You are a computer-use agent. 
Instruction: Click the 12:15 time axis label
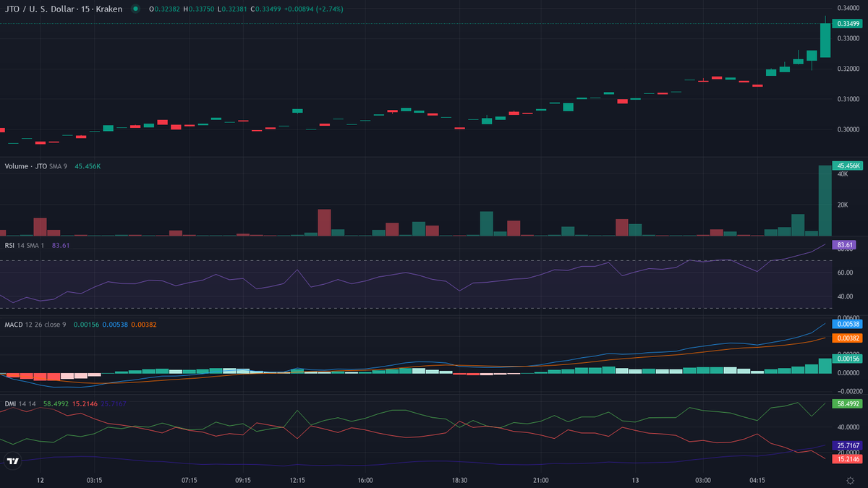coord(297,480)
